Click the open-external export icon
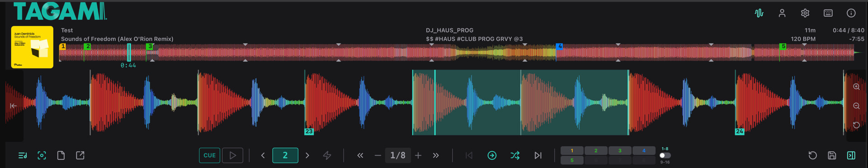Screen dimensions: 868x168 click(x=80, y=155)
